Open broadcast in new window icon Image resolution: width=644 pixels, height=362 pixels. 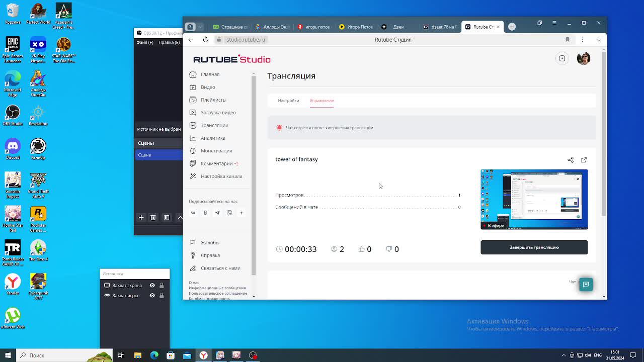584,160
